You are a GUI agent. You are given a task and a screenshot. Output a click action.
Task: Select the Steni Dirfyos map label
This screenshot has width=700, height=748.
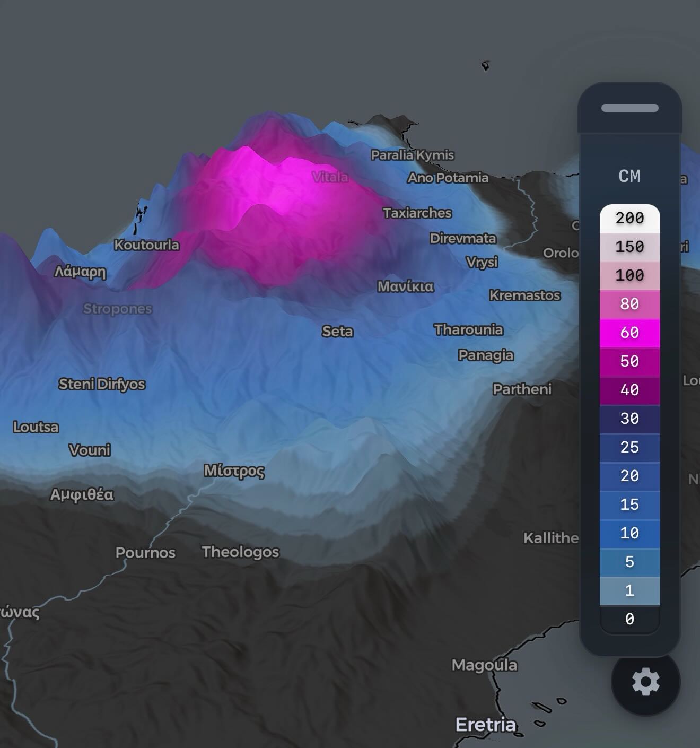tap(102, 384)
